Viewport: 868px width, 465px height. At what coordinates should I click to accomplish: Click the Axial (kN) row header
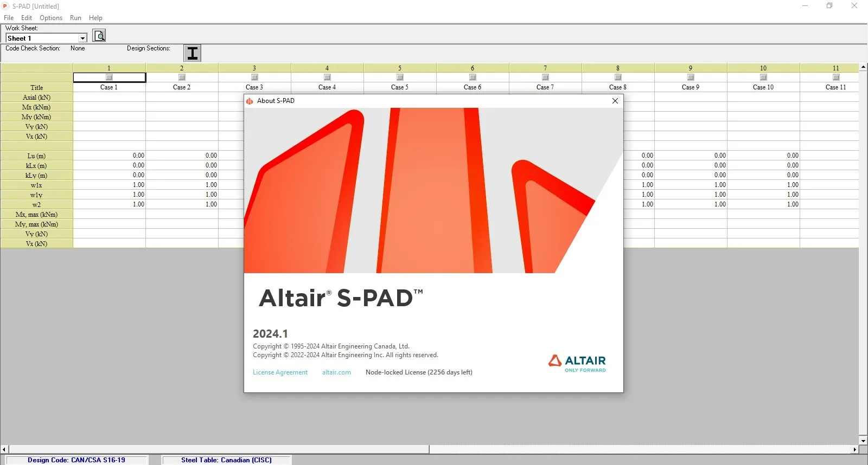click(x=36, y=98)
